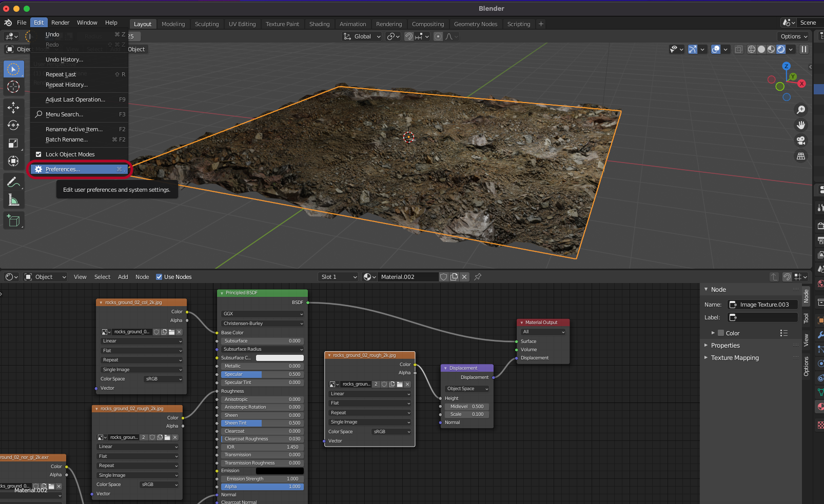Click Undo History in Edit menu

tap(64, 59)
